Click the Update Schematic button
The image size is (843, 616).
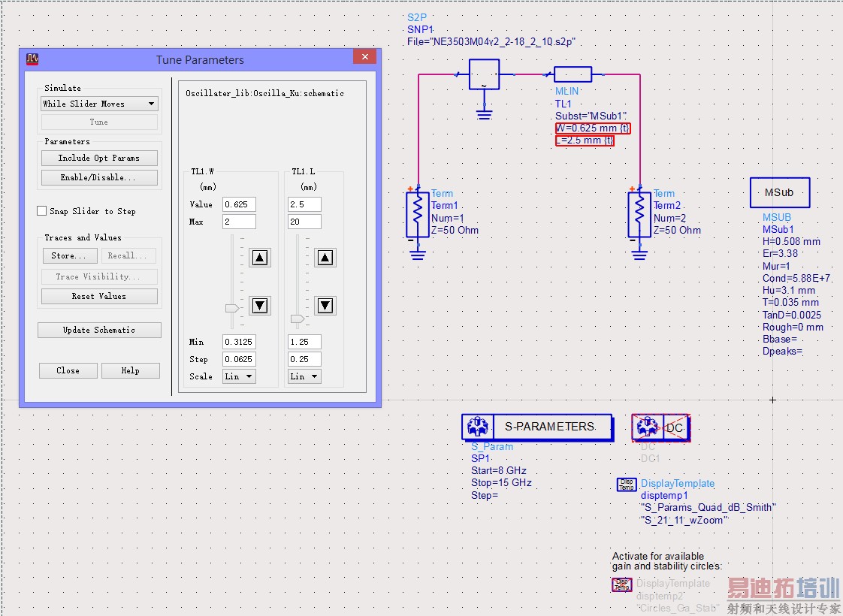pos(99,330)
